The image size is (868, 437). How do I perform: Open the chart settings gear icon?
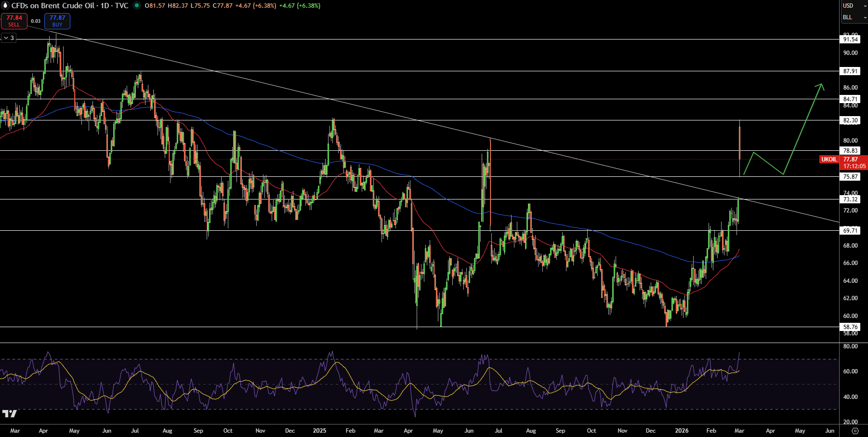coord(855,431)
